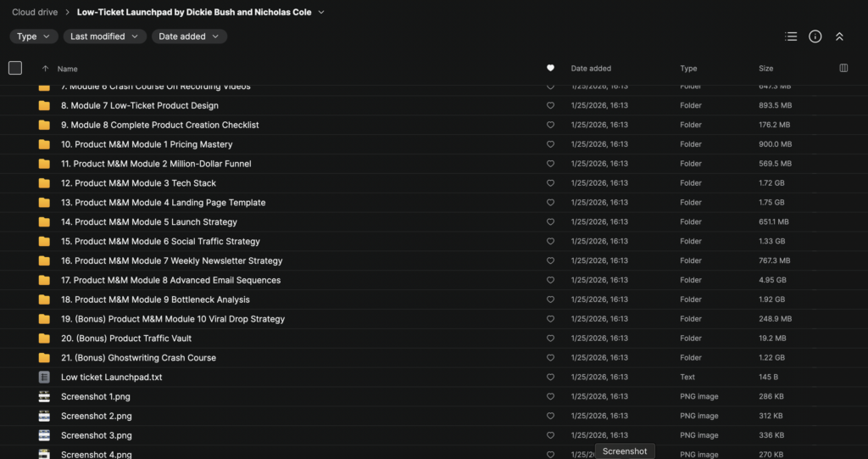This screenshot has height=459, width=868.
Task: Open column settings icon in header
Action: (x=843, y=68)
